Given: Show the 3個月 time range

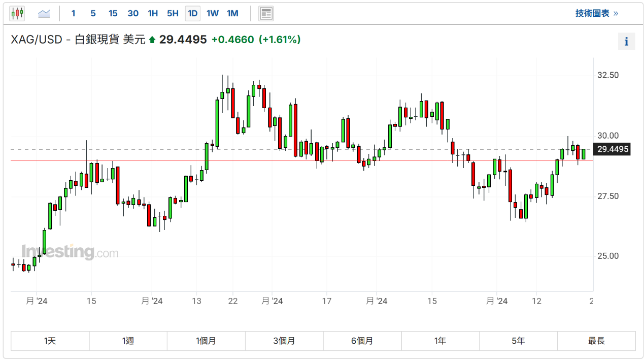Looking at the screenshot, I should tap(284, 341).
